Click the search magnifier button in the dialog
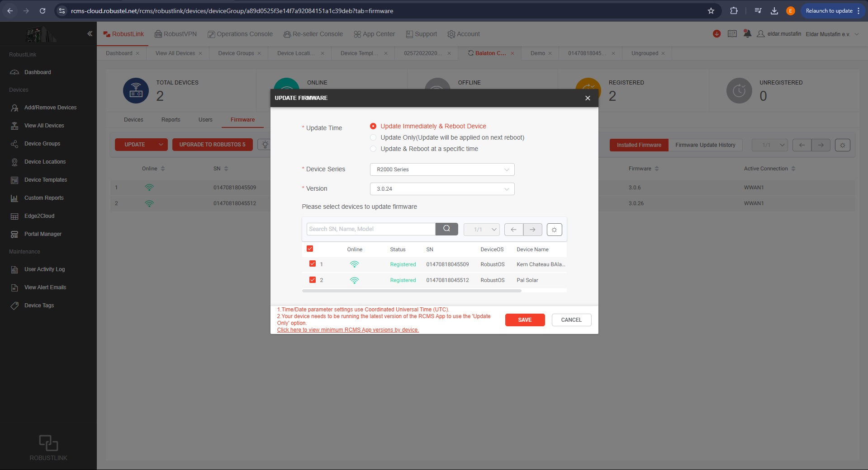 (446, 229)
